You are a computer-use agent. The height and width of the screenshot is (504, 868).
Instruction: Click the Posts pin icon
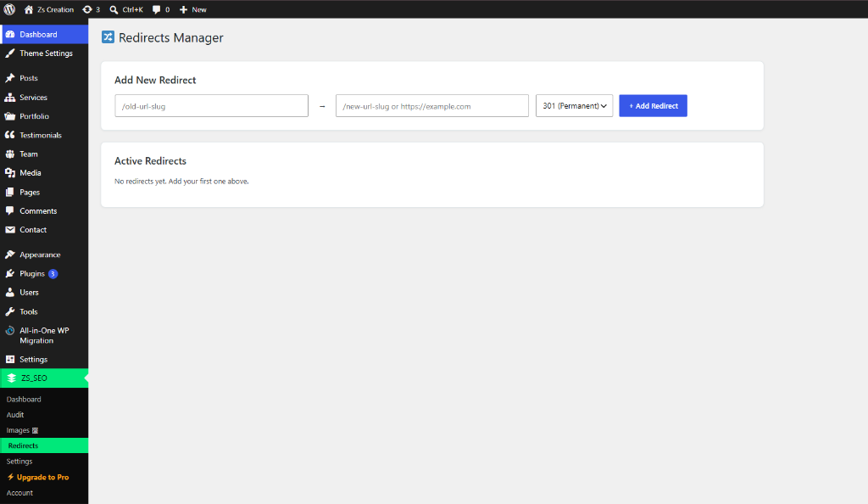pos(10,78)
